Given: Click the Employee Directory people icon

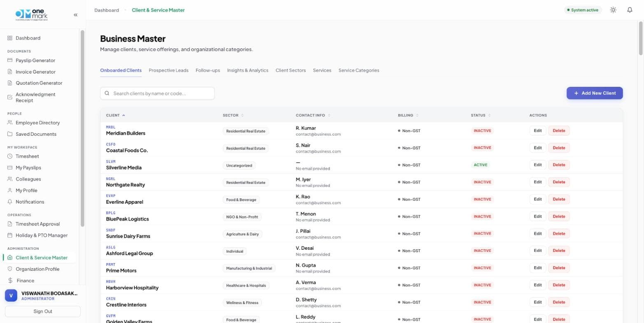Looking at the screenshot, I should [10, 123].
